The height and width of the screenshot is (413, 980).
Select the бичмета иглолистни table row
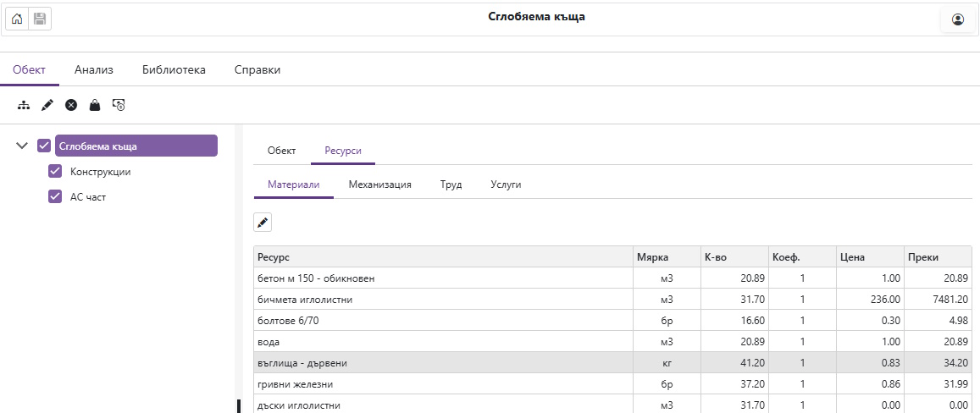click(443, 300)
